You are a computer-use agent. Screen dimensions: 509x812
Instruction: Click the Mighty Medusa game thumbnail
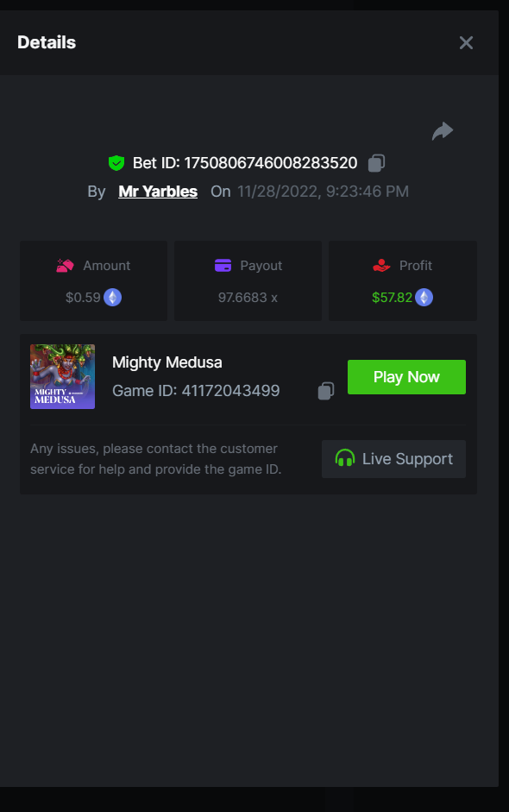[x=63, y=376]
